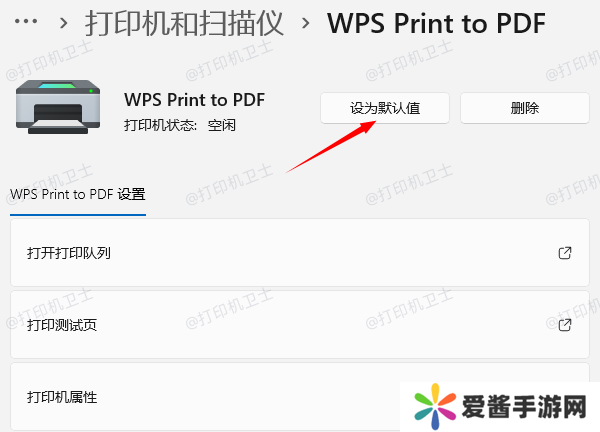Select the WPS Print to PDF 设置 tab
Image resolution: width=600 pixels, height=432 pixels.
click(x=78, y=194)
